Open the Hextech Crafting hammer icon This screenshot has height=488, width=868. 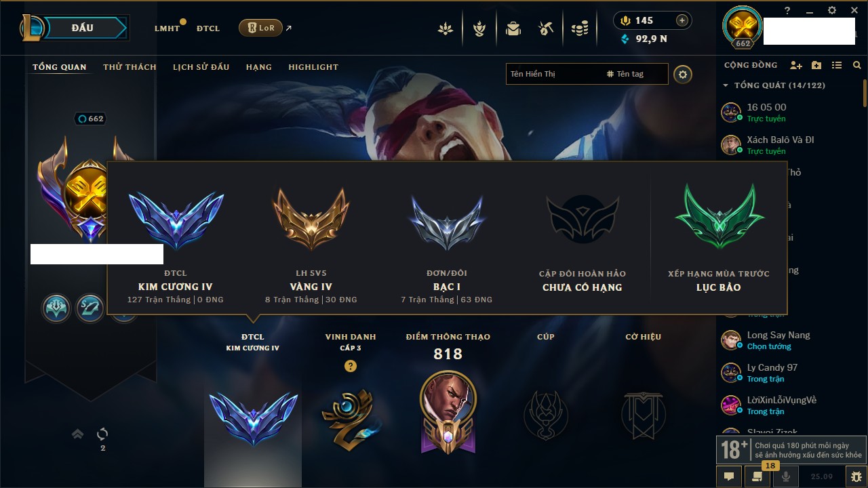point(546,28)
